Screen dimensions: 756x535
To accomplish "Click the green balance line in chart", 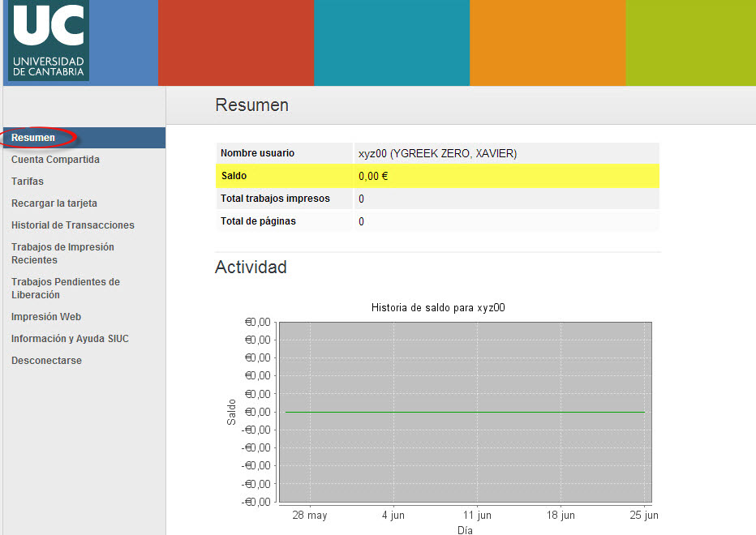I will [x=466, y=412].
